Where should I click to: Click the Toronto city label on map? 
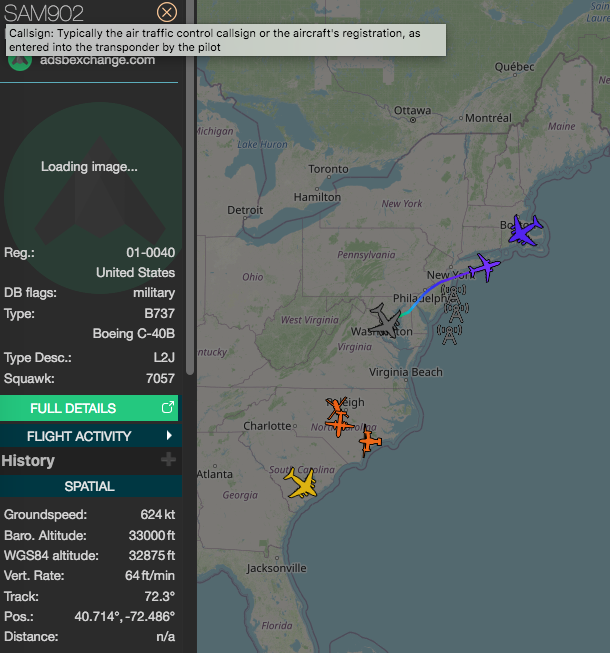click(328, 169)
